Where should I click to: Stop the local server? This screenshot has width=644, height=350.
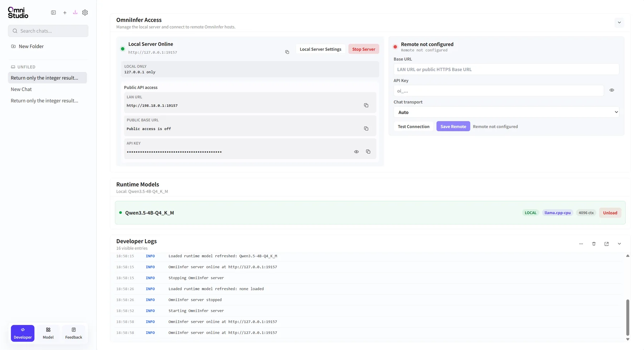(364, 49)
